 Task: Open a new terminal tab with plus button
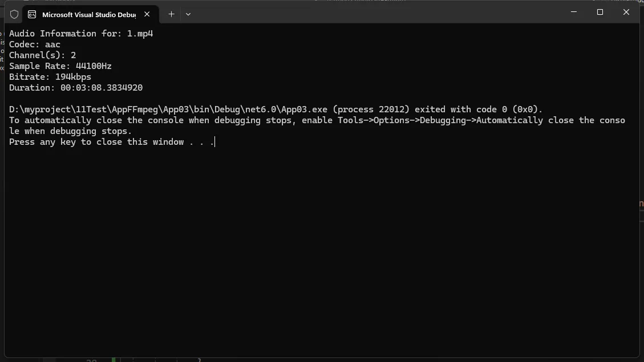tap(171, 14)
